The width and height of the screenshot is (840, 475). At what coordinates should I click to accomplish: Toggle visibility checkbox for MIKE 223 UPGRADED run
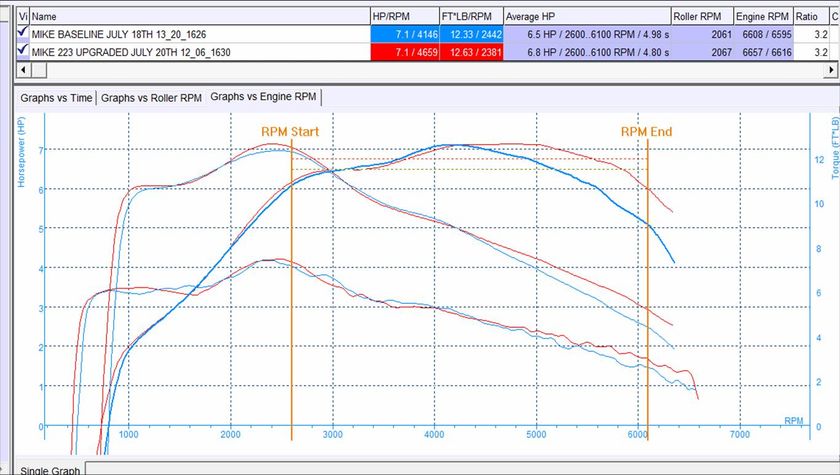tap(22, 50)
